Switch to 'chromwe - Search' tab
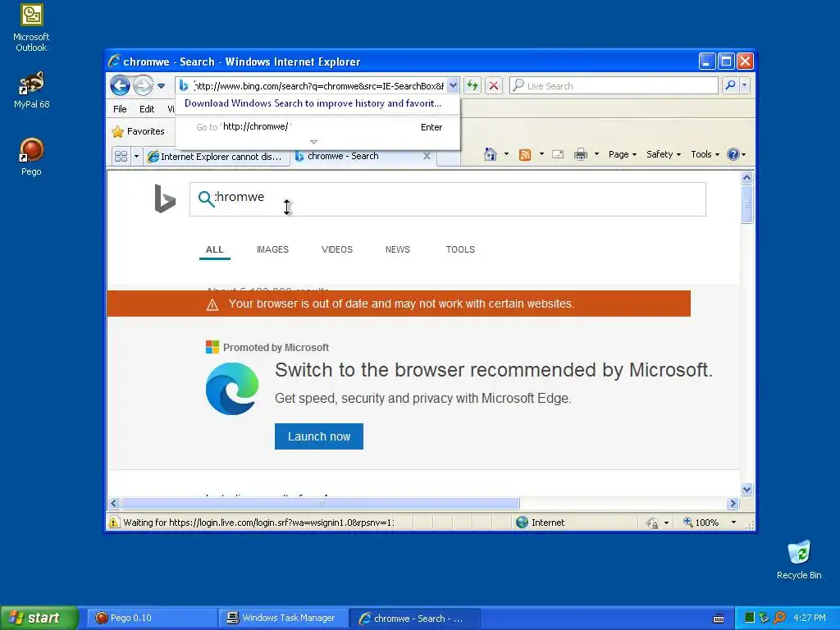Viewport: 840px width, 630px height. pos(343,157)
